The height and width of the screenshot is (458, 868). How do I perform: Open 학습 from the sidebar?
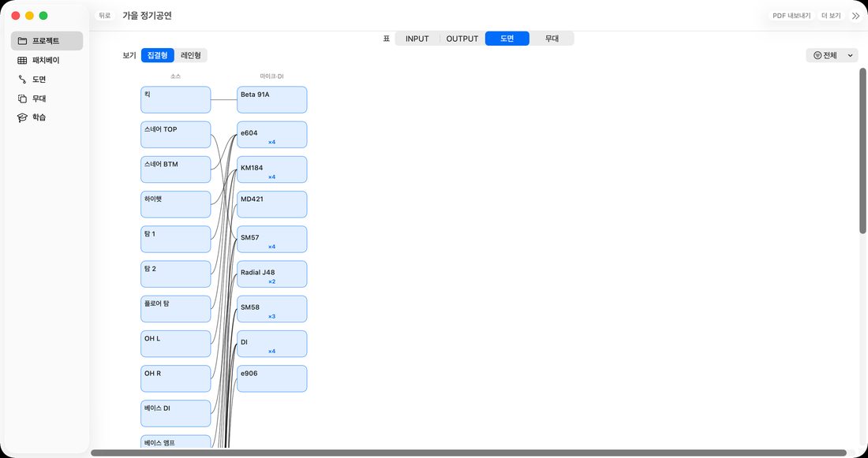tap(47, 117)
